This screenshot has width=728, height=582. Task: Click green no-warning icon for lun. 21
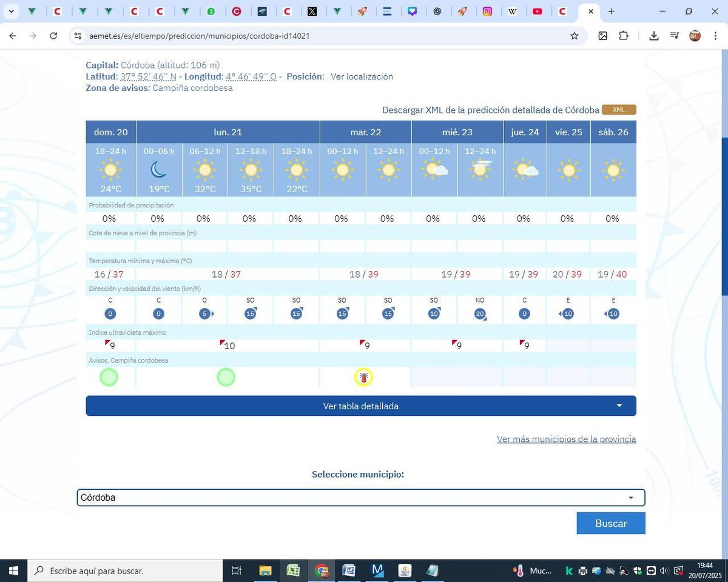(226, 377)
